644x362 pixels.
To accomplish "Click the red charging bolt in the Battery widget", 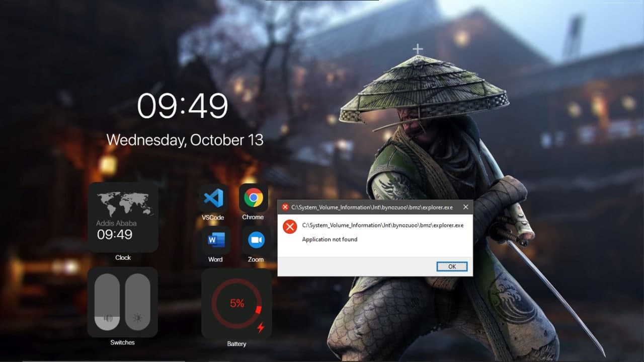I will tap(261, 328).
